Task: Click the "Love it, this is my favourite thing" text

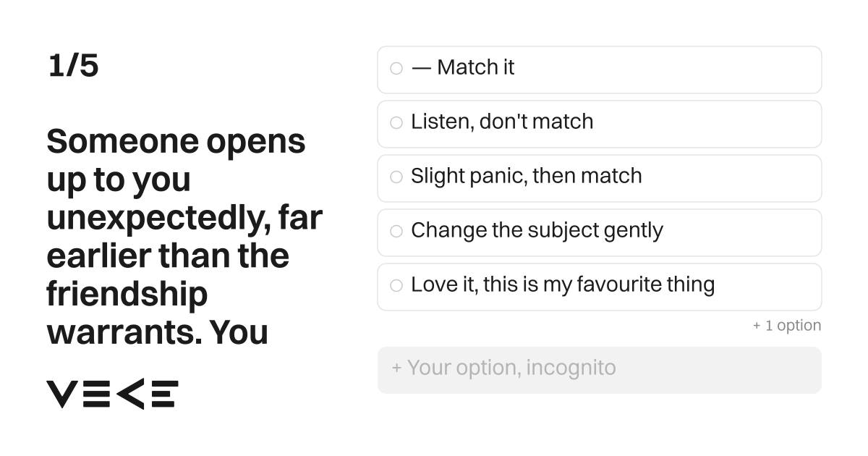Action: pos(563,284)
